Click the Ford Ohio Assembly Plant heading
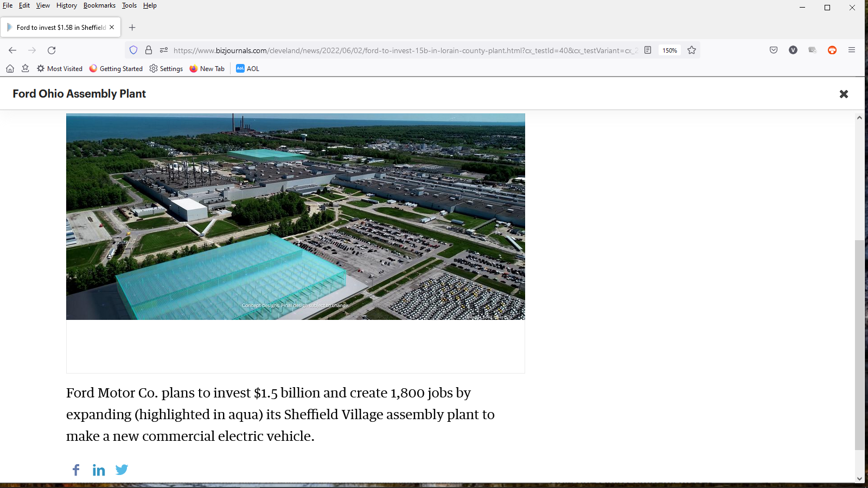The width and height of the screenshot is (868, 488). pyautogui.click(x=79, y=94)
